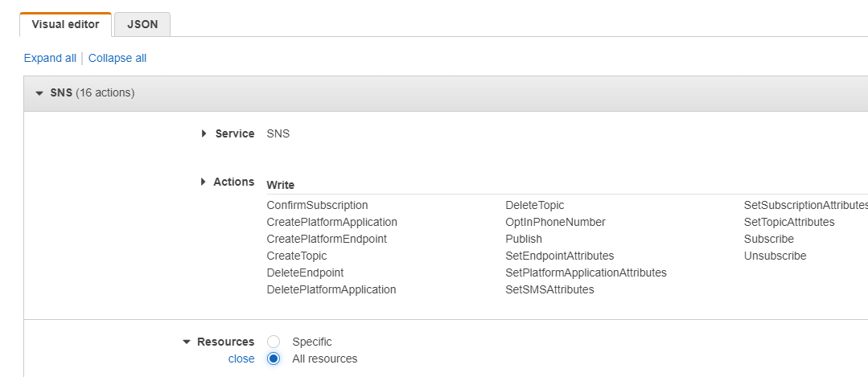Click the CreatePlatformEndpoint action
Screen dimensions: 868x377
coord(327,239)
